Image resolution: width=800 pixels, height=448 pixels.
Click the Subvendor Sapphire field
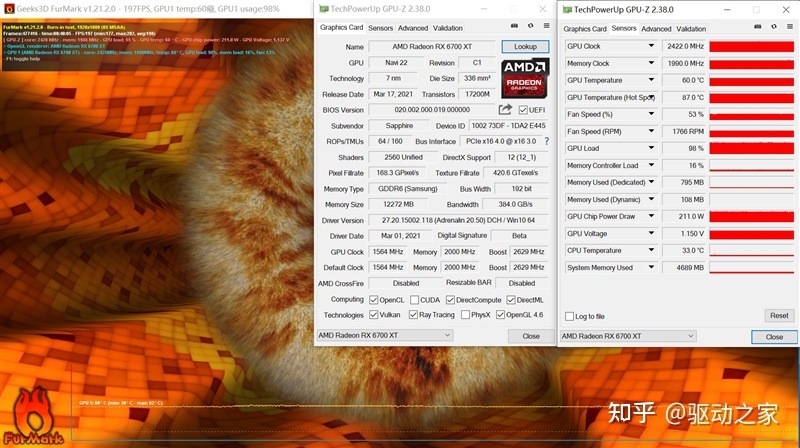pos(399,126)
